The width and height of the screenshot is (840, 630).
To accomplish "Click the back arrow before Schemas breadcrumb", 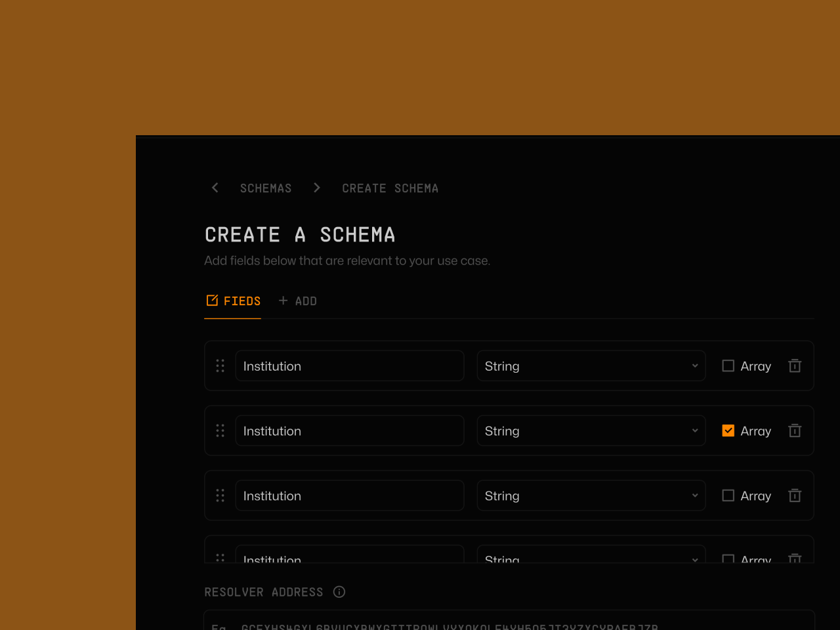I will pos(215,188).
